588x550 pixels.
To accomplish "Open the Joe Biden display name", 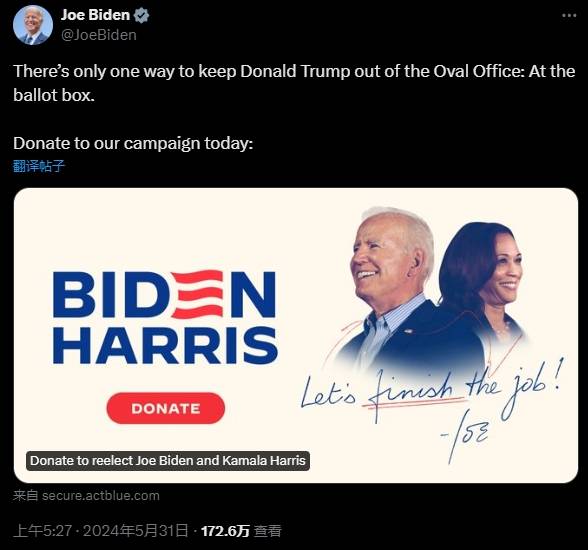I will [x=95, y=15].
